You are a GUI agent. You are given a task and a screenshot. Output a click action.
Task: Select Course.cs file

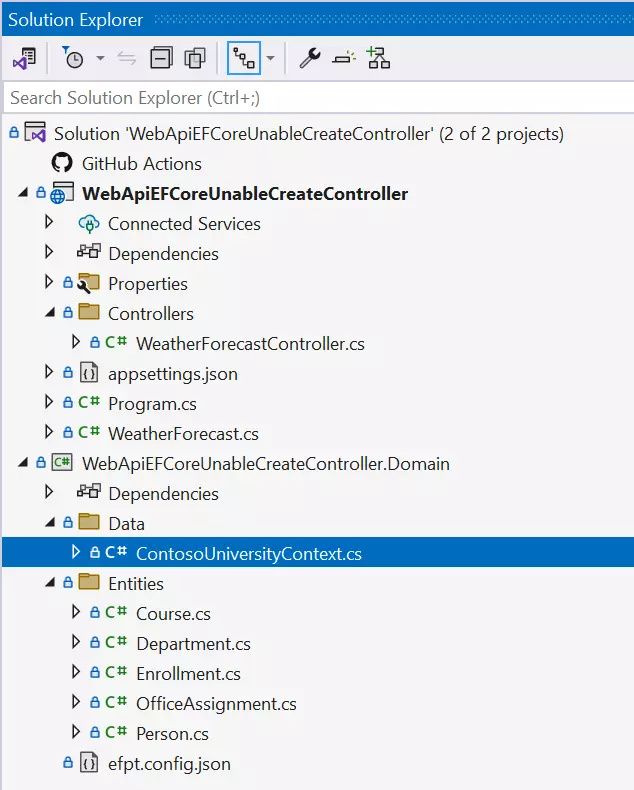pos(173,614)
